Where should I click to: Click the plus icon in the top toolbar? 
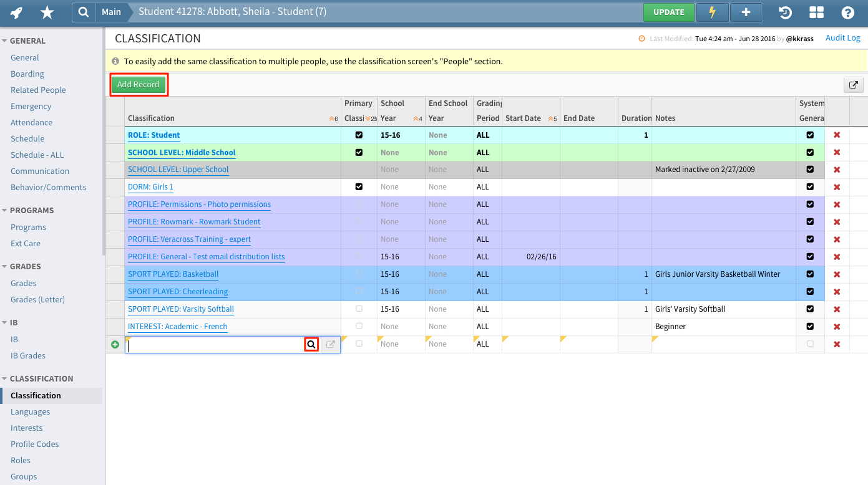coord(746,12)
